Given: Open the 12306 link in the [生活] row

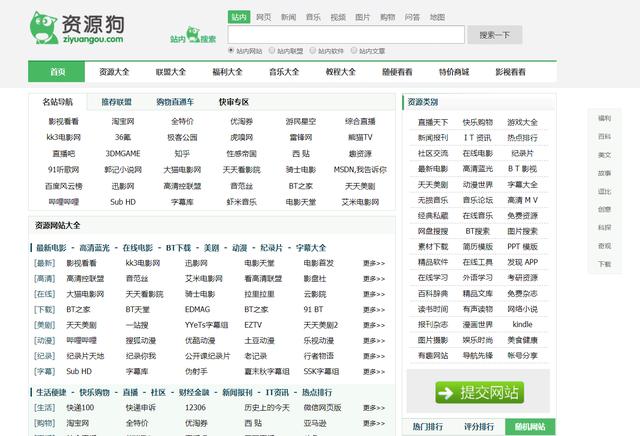Looking at the screenshot, I should (x=196, y=407).
